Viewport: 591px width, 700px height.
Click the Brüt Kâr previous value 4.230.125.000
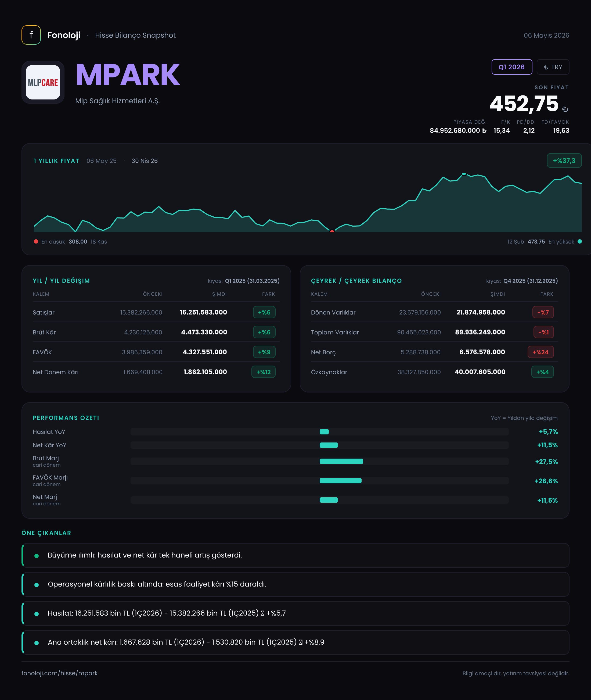coord(143,332)
